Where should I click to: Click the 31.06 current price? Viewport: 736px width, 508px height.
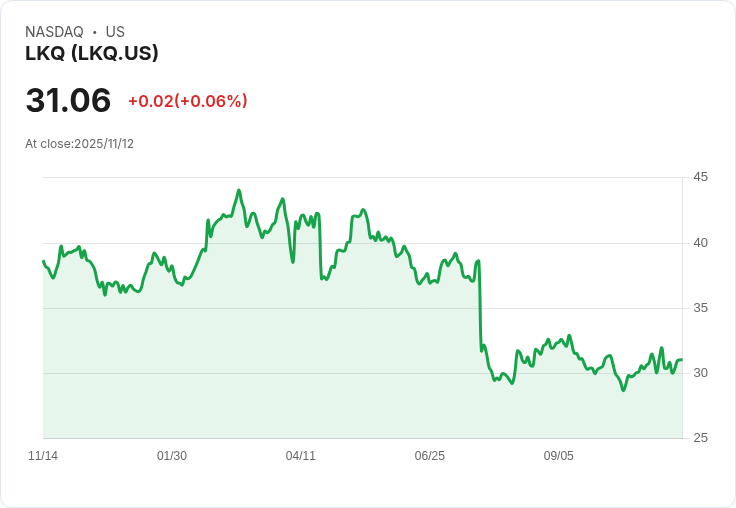68,101
